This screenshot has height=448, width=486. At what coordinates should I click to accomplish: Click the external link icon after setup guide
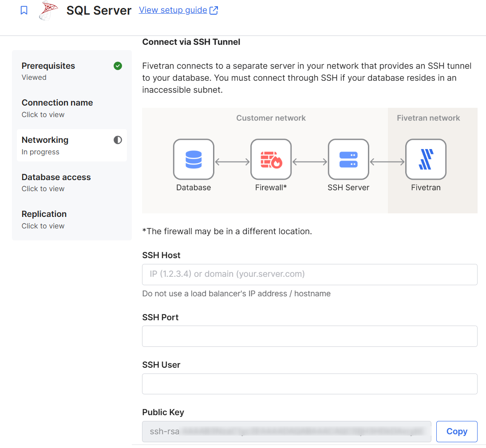coord(214,10)
